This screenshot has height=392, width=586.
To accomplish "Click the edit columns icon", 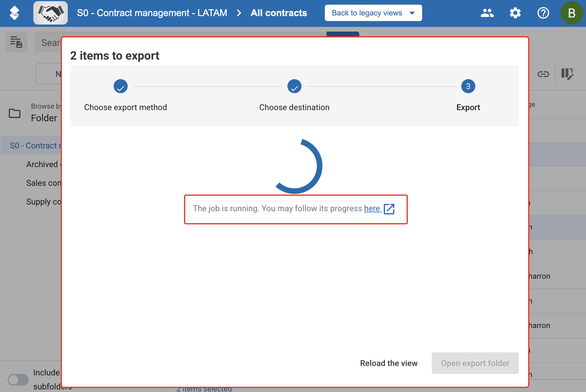I will (x=567, y=74).
